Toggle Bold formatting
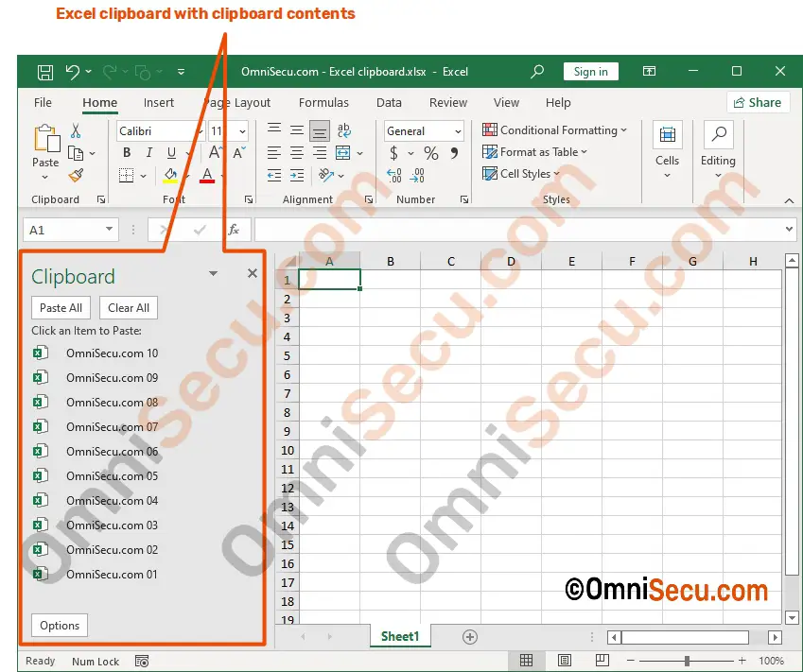This screenshot has height=672, width=803. (x=126, y=153)
